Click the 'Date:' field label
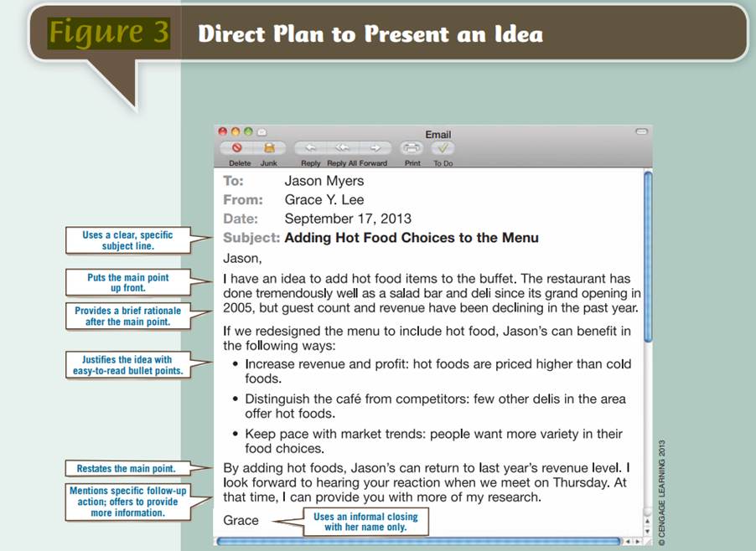 point(241,219)
